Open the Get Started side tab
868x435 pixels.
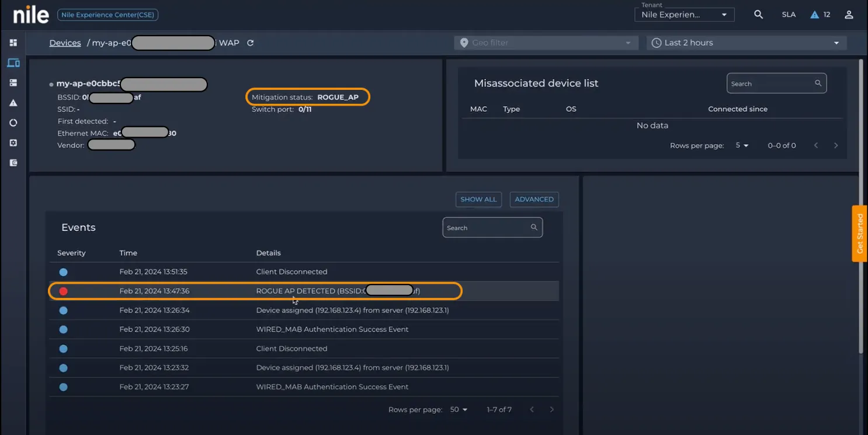pyautogui.click(x=860, y=234)
